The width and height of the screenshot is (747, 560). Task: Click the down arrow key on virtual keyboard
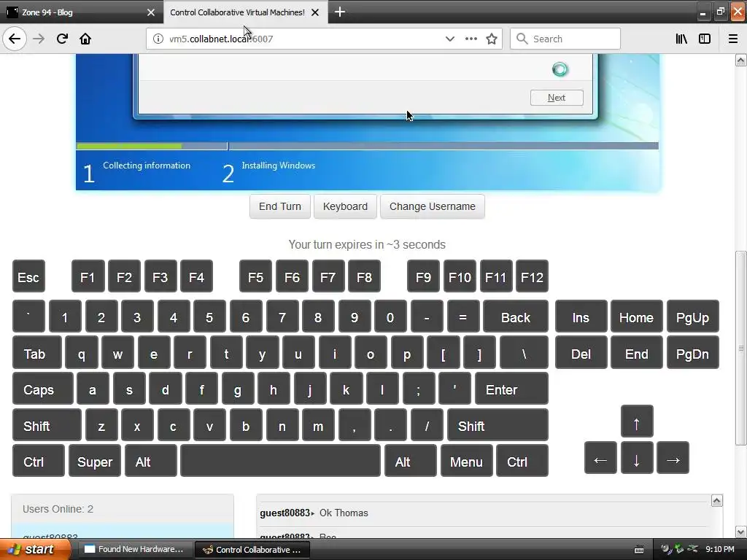[636, 458]
